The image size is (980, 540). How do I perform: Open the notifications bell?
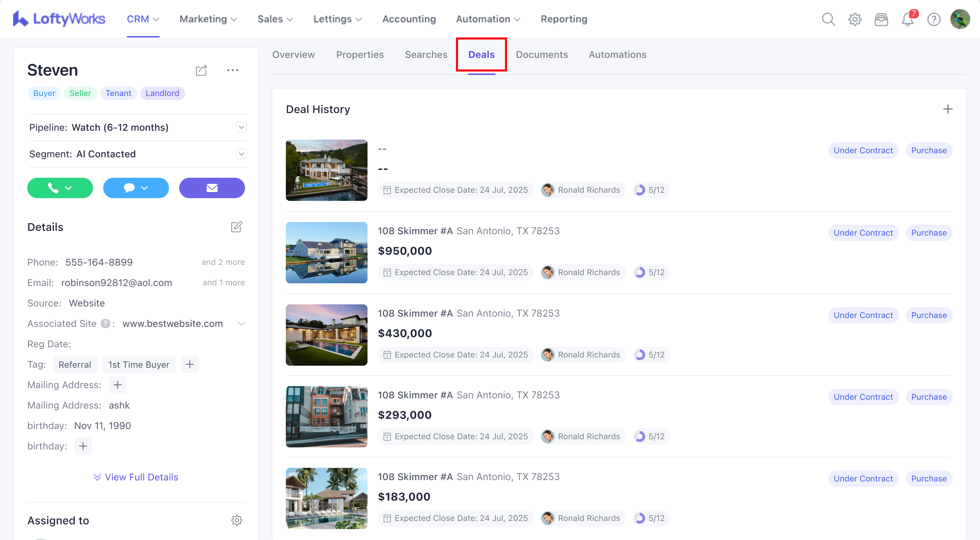908,19
